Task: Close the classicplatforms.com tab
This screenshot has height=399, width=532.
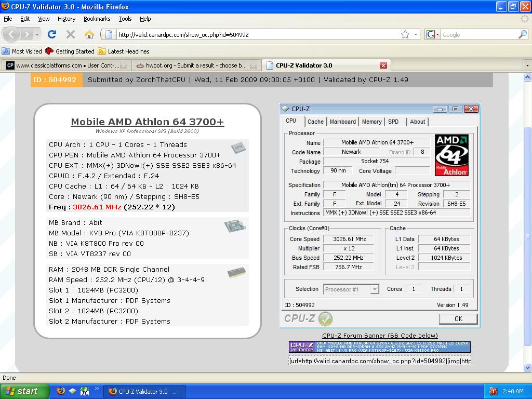Action: pyautogui.click(x=124, y=65)
